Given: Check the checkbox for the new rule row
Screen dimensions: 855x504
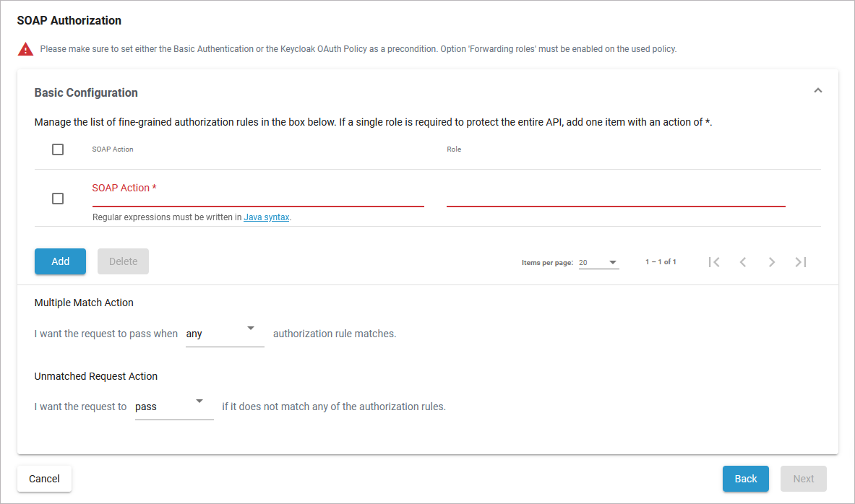Looking at the screenshot, I should [57, 198].
